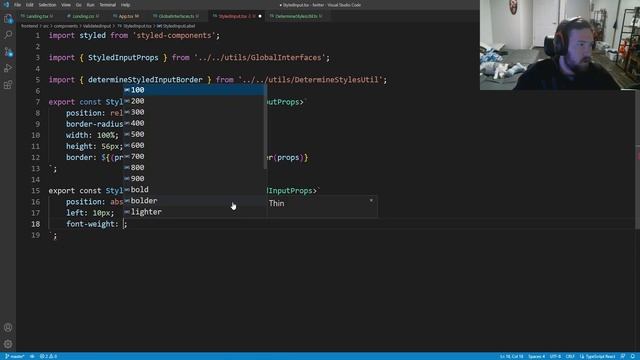Viewport: 640px width, 360px height.
Task: Click the suggestion list scrollbar
Action: 266,127
